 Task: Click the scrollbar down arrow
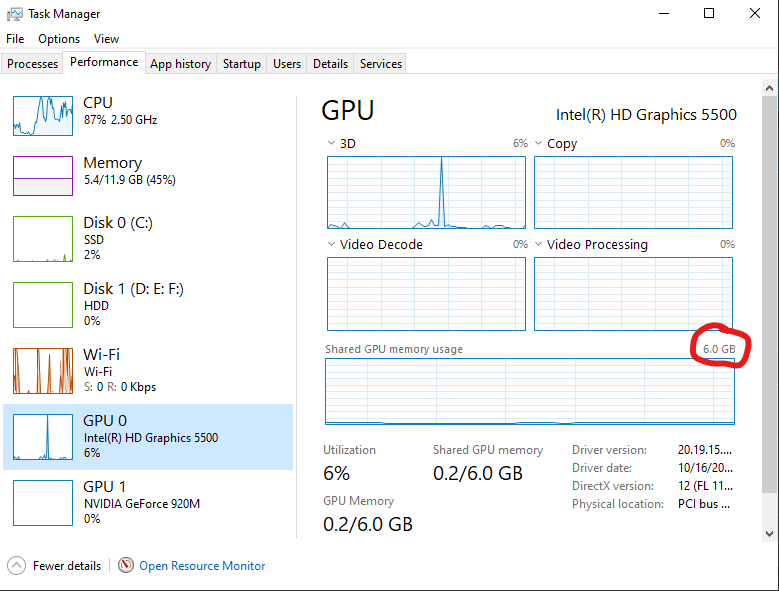point(770,534)
